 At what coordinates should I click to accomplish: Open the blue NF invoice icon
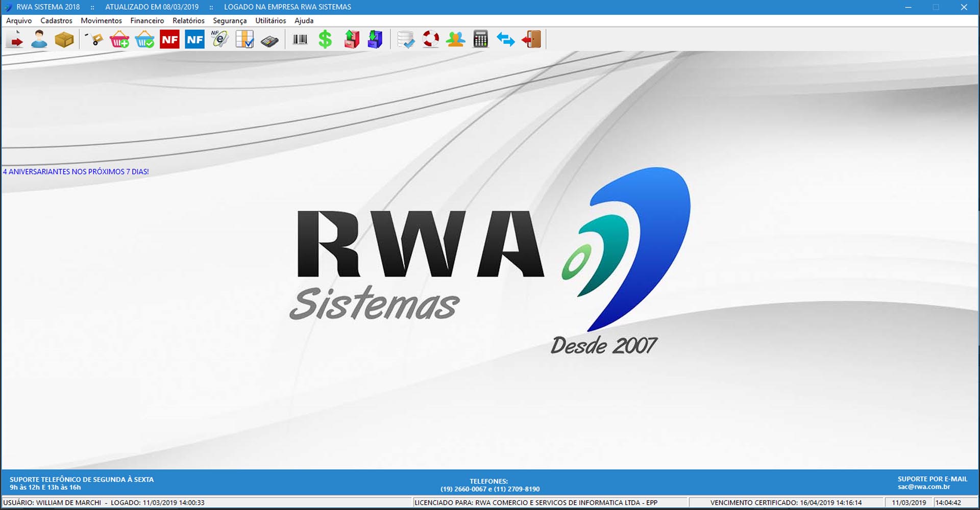pyautogui.click(x=194, y=39)
